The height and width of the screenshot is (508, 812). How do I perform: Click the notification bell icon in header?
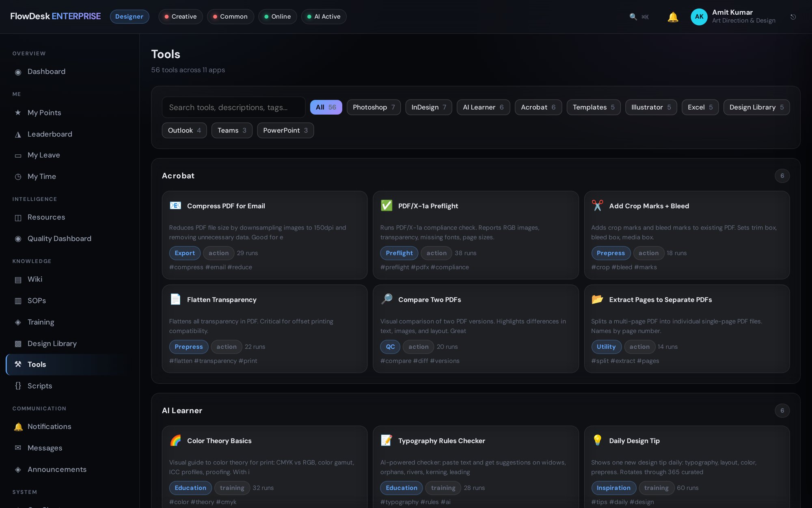(x=673, y=17)
